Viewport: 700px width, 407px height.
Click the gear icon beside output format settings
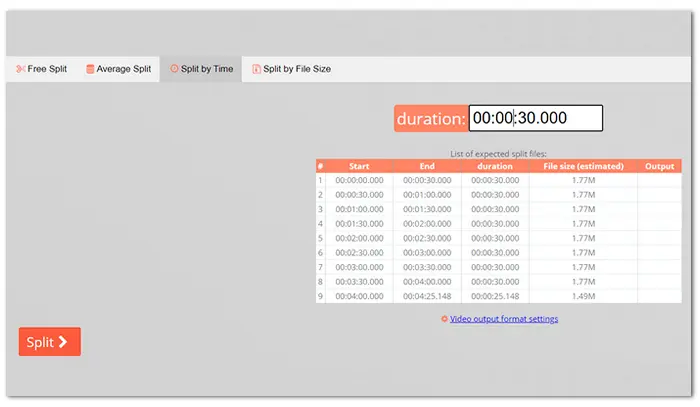pyautogui.click(x=444, y=319)
